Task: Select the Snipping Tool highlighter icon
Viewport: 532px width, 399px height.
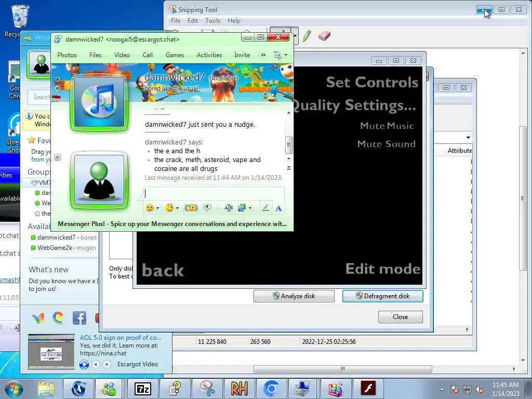Action: point(307,36)
